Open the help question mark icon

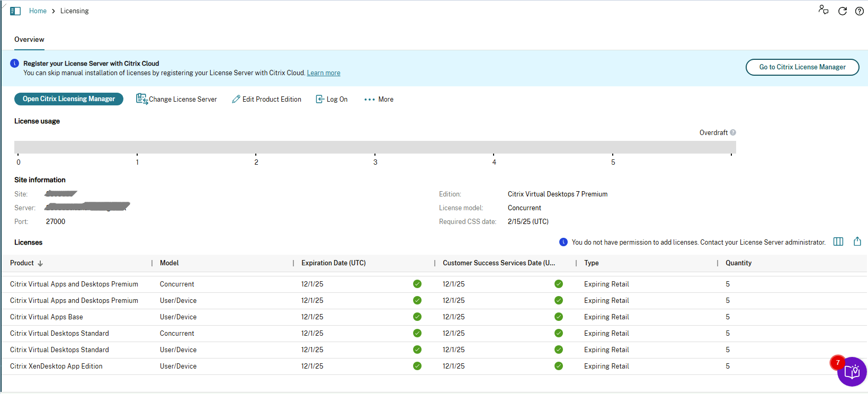[x=859, y=11]
